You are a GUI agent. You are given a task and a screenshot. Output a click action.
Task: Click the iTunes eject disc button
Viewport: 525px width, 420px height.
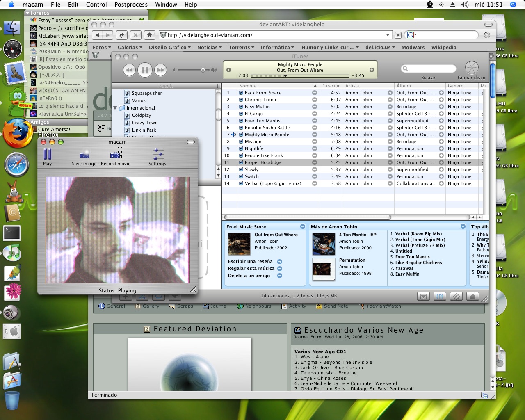tap(472, 296)
